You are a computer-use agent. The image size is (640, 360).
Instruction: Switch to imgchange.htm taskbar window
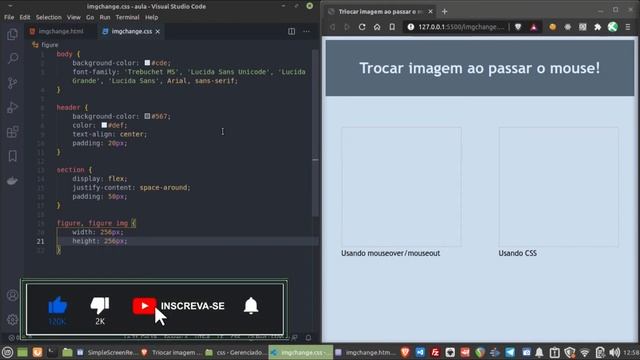point(366,353)
